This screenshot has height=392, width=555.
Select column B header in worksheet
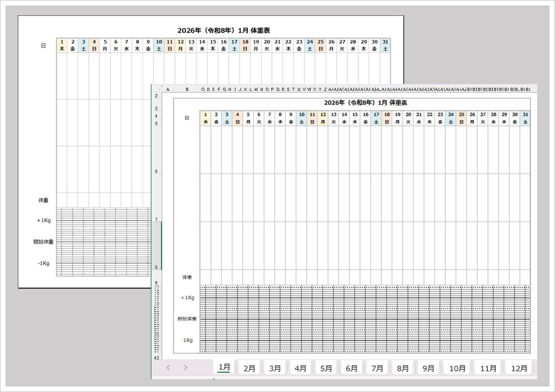(x=187, y=89)
